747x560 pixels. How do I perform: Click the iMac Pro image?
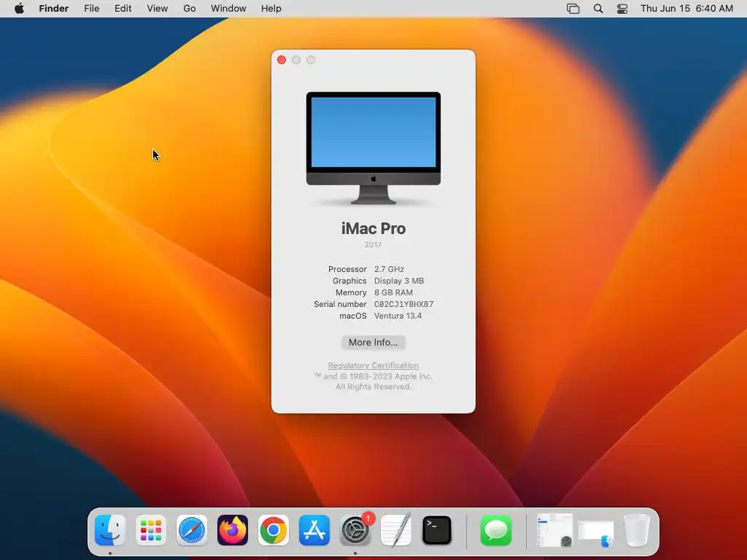(373, 148)
